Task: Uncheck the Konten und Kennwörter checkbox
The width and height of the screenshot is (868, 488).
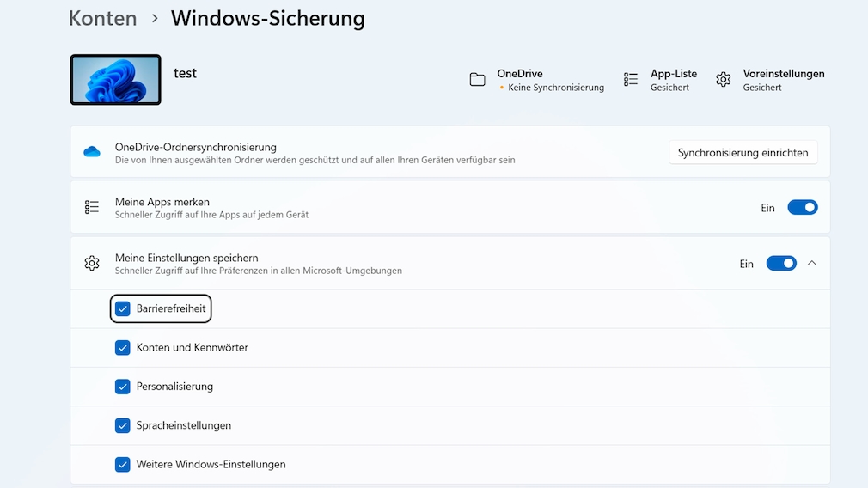Action: (x=123, y=348)
